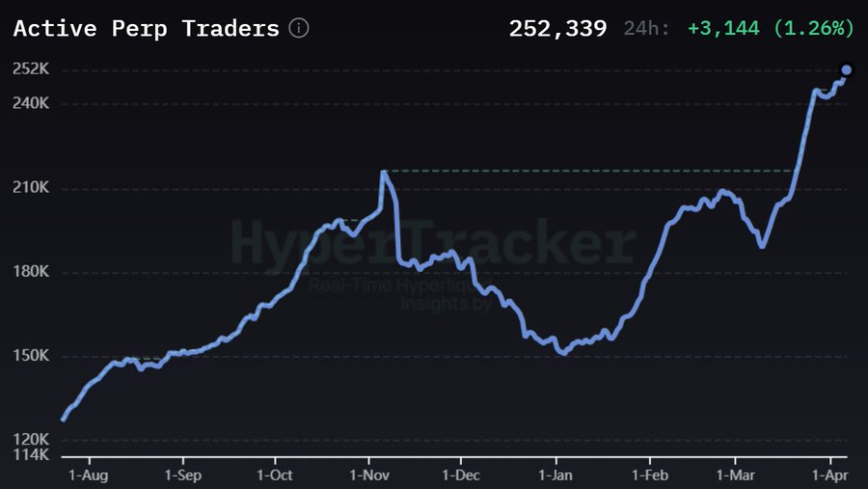The height and width of the screenshot is (489, 868).
Task: Select the 1-Jan date label on the axis
Action: (x=556, y=475)
